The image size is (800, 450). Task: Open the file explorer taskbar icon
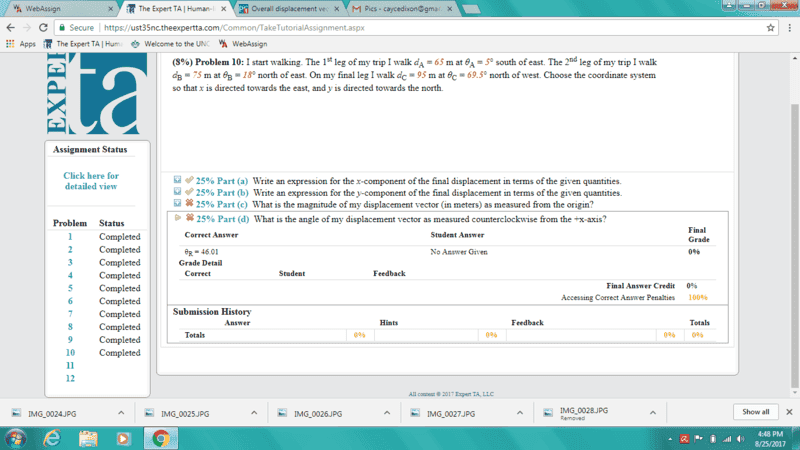point(88,438)
